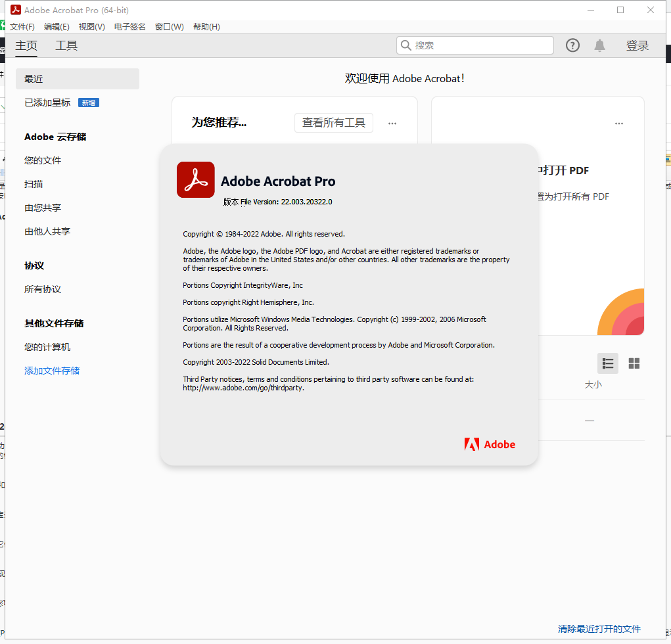This screenshot has height=644, width=671.
Task: Open the 电子签名 menu
Action: point(129,27)
